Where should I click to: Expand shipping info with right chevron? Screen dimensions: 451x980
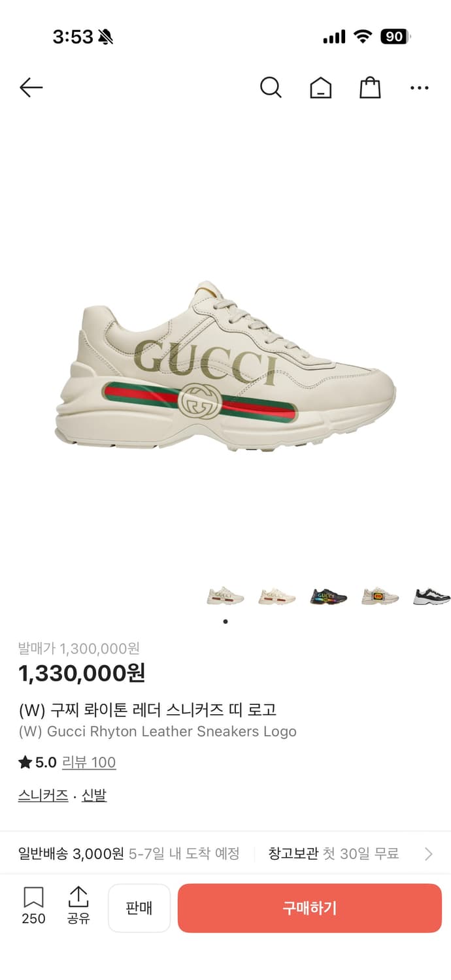[x=429, y=854]
